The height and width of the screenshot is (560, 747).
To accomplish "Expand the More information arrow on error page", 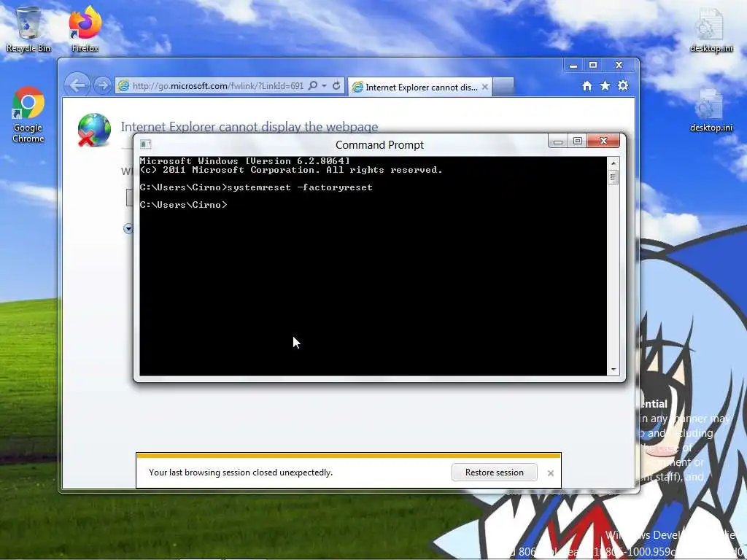I will pyautogui.click(x=128, y=228).
